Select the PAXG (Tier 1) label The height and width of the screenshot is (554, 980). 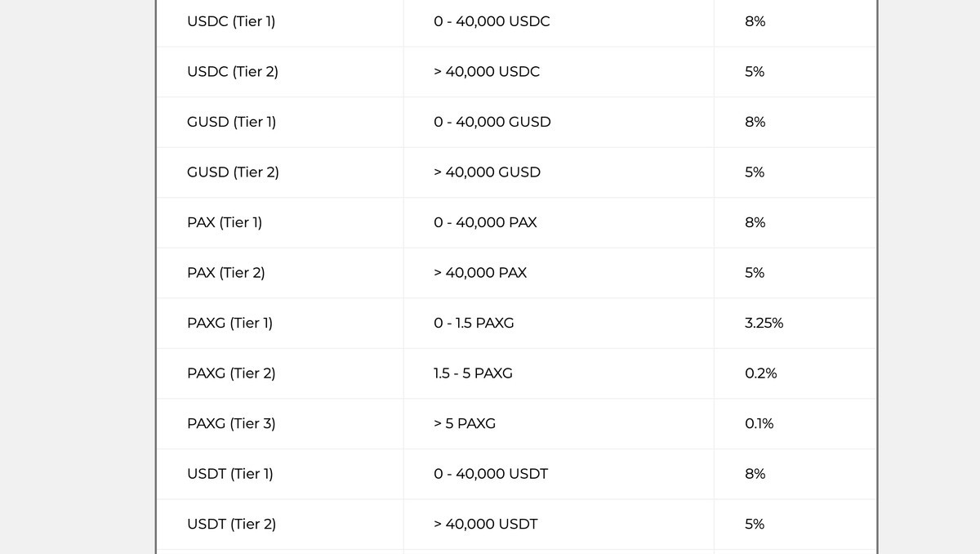click(229, 323)
